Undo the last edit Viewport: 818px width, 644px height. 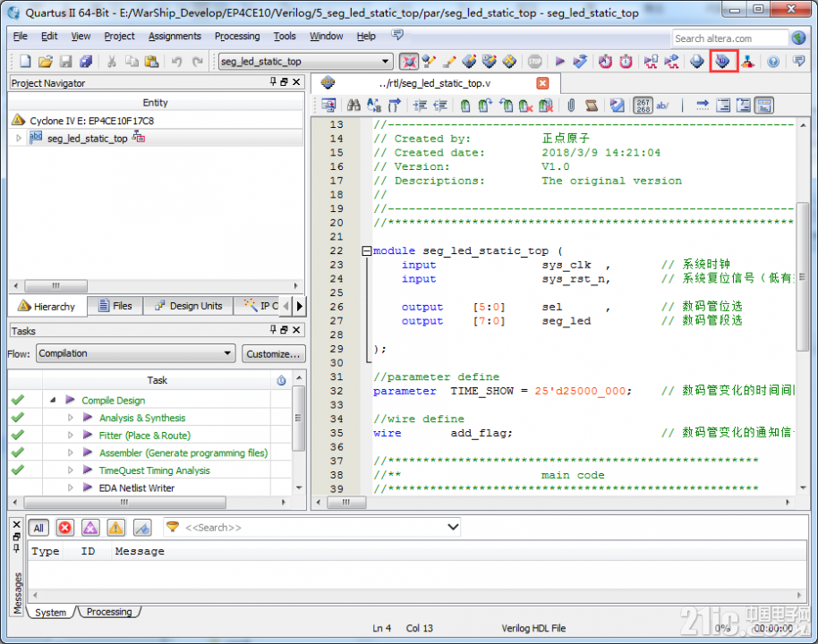pos(177,62)
